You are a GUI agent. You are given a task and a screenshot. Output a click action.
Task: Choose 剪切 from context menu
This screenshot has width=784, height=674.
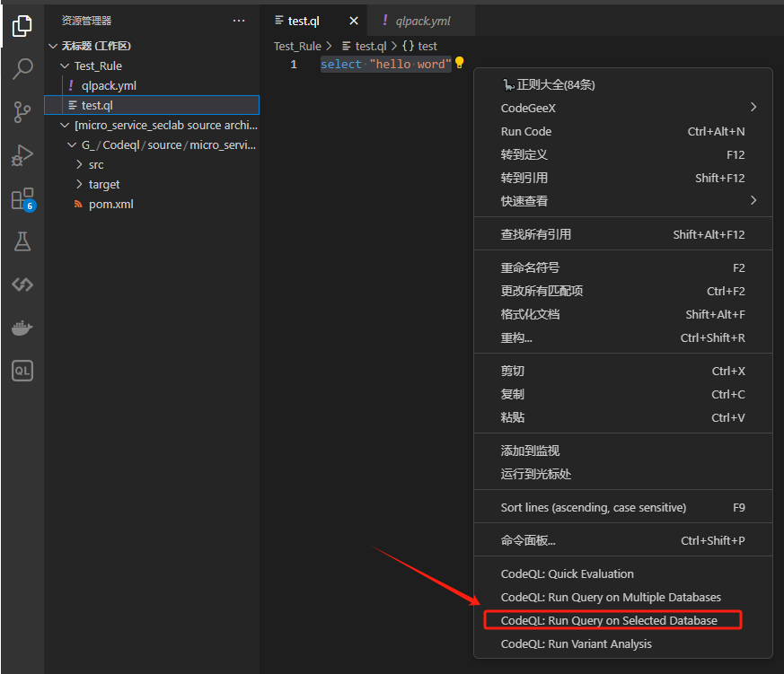(623, 371)
